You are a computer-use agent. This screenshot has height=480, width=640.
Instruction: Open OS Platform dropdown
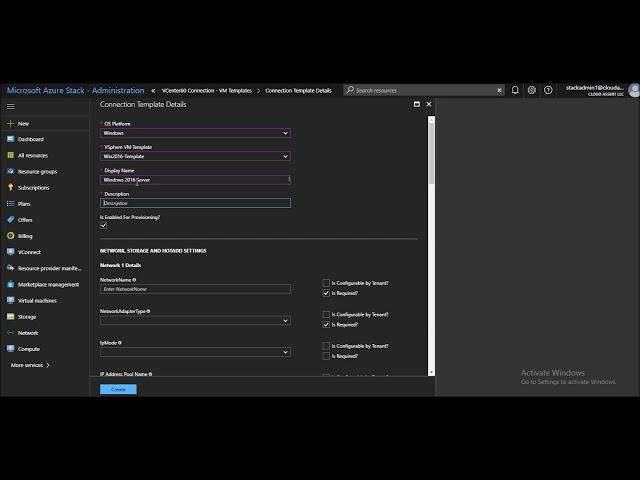[196, 133]
